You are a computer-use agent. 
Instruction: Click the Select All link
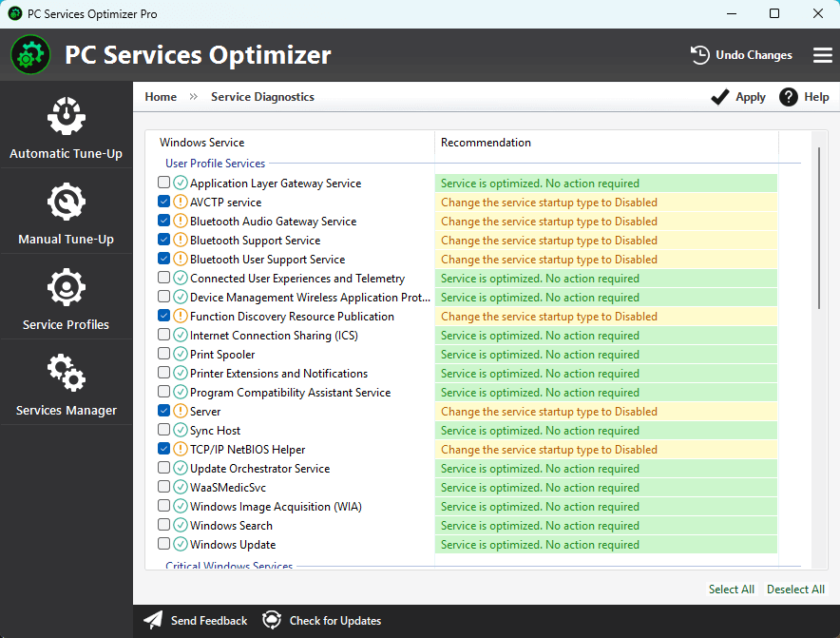731,590
